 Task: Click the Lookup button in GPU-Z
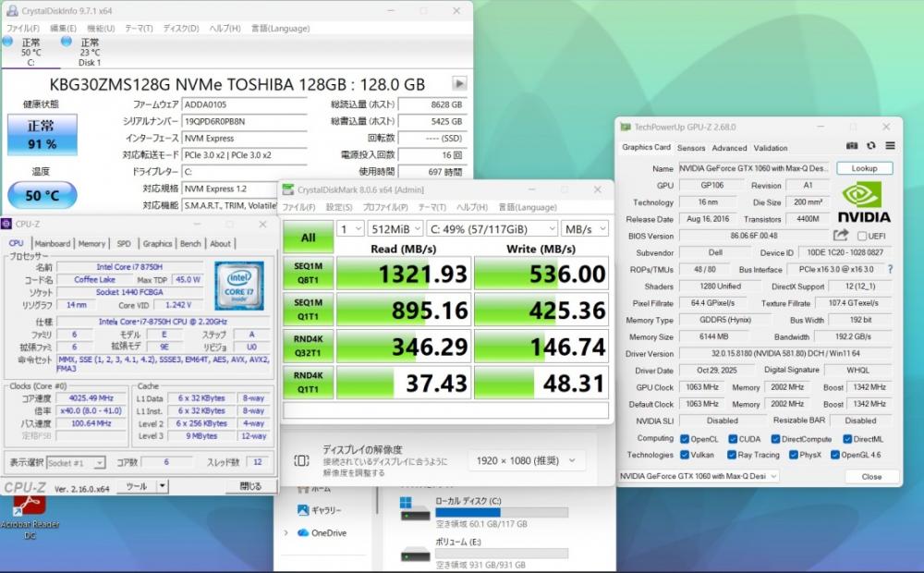tap(864, 168)
